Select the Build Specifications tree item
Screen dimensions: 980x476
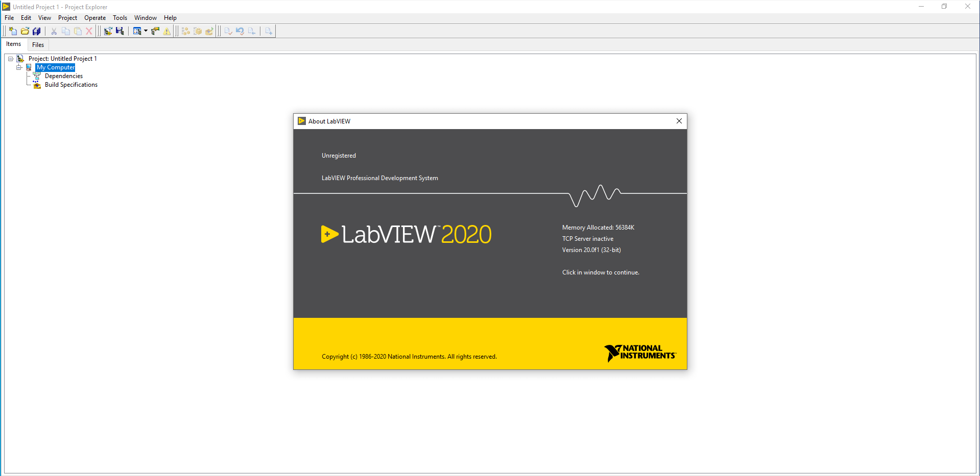tap(71, 85)
